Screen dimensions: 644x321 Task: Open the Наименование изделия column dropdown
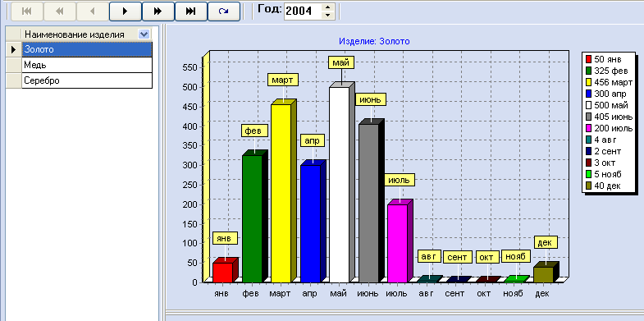(x=144, y=34)
